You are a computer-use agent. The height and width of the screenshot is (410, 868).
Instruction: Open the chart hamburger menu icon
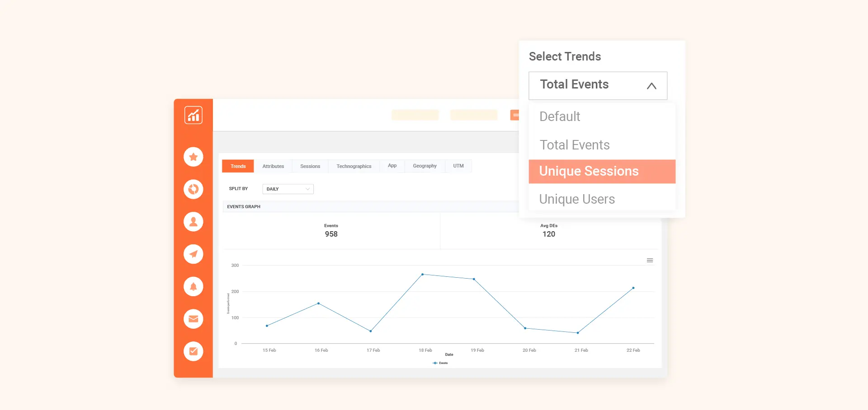(650, 261)
